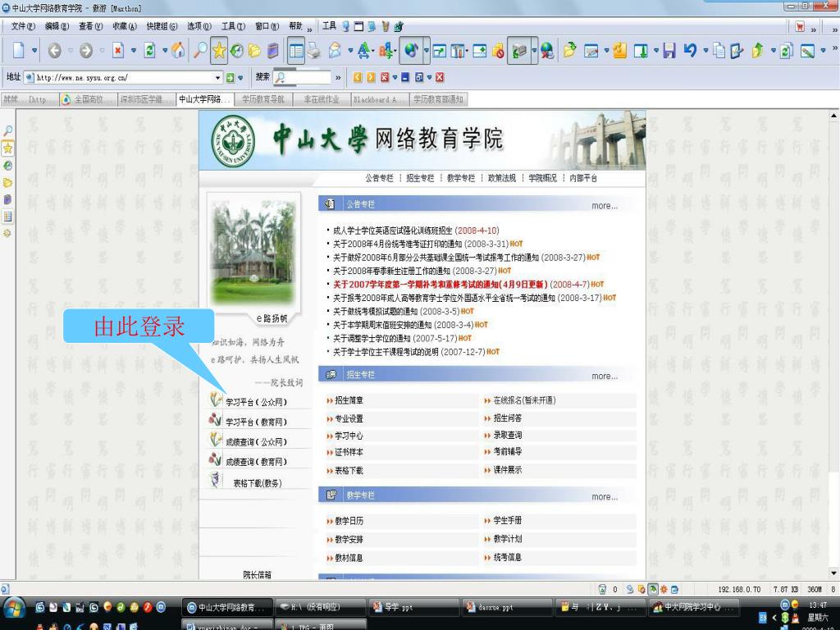Switch to the 学历教育导航 tab

(262, 99)
